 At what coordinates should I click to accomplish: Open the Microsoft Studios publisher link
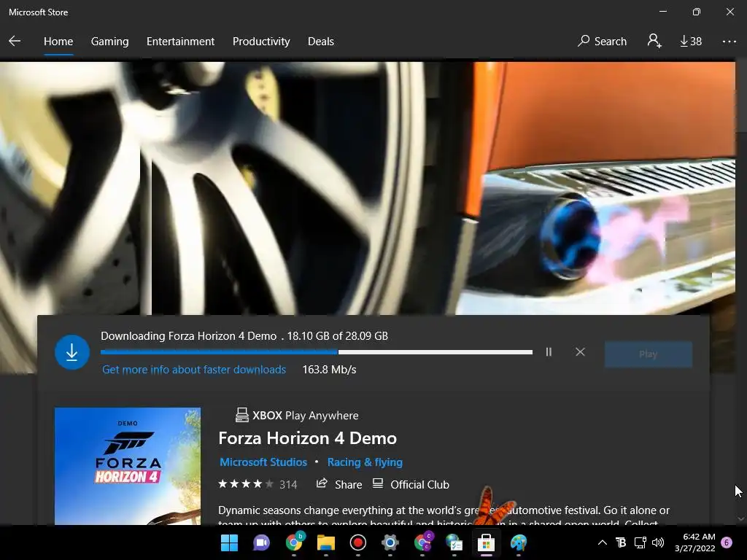point(263,462)
